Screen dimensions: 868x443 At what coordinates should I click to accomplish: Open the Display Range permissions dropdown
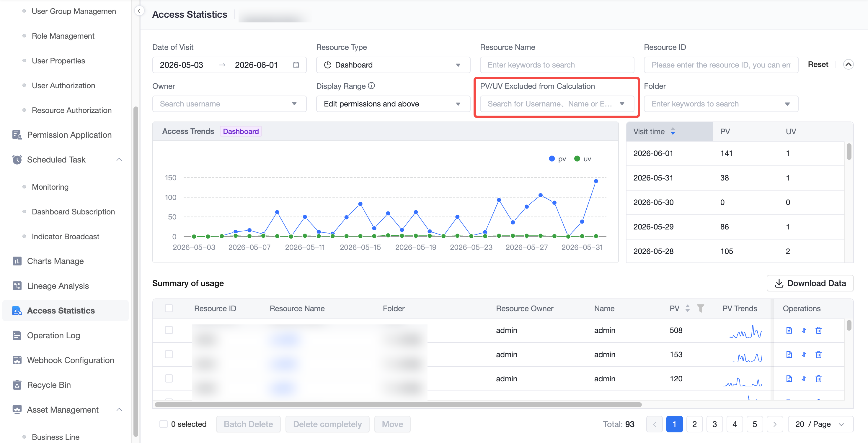393,104
